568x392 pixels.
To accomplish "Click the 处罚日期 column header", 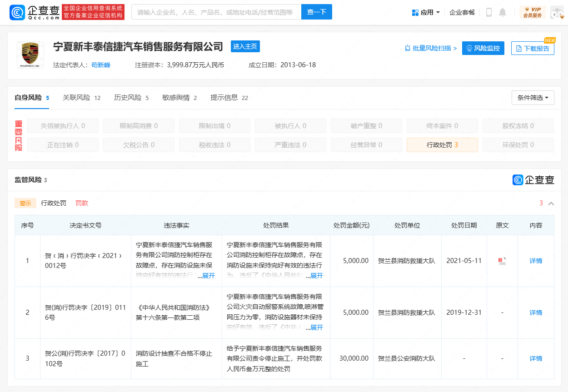I will (464, 225).
